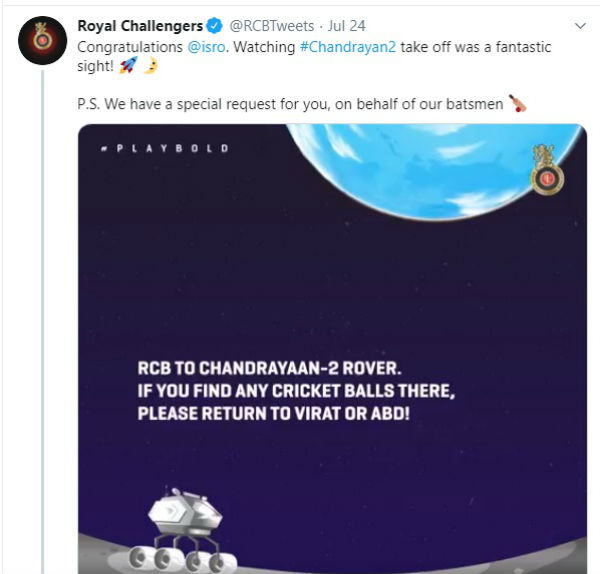
Task: Click the crescent moon emoji
Action: pos(148,66)
